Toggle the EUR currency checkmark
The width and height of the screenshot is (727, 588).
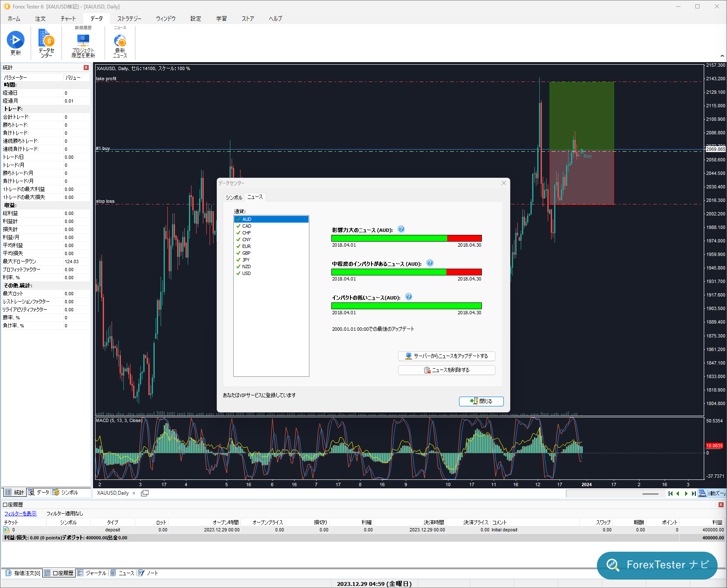point(238,246)
